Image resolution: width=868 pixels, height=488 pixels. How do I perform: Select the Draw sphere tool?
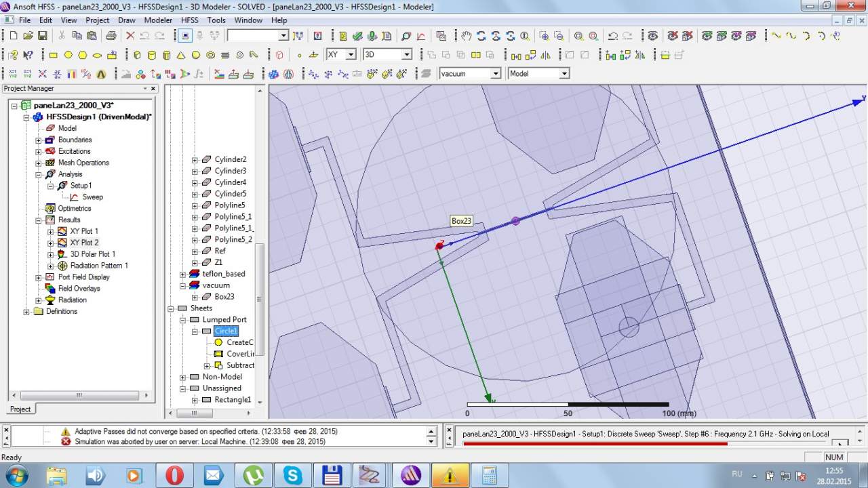click(196, 55)
